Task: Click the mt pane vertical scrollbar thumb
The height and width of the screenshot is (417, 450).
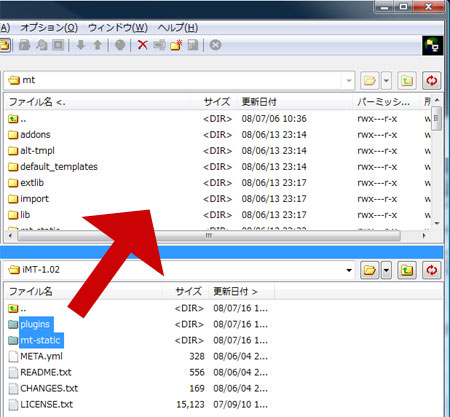Action: coord(437,118)
